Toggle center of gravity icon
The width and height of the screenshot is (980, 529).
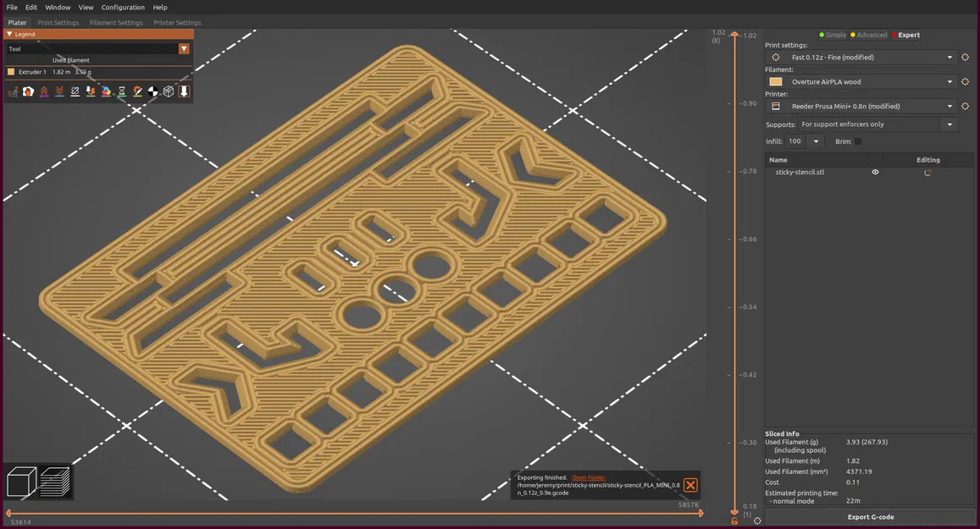pos(152,91)
